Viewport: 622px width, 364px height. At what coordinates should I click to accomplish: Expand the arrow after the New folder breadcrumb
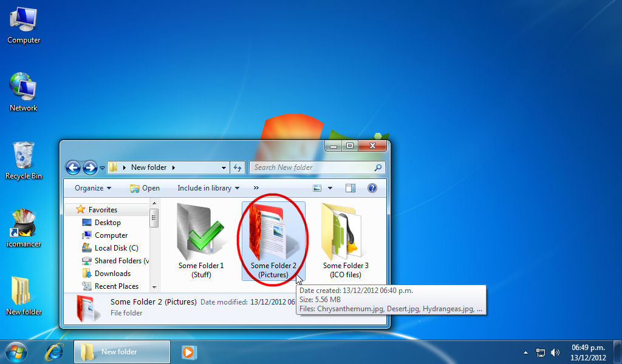(173, 167)
